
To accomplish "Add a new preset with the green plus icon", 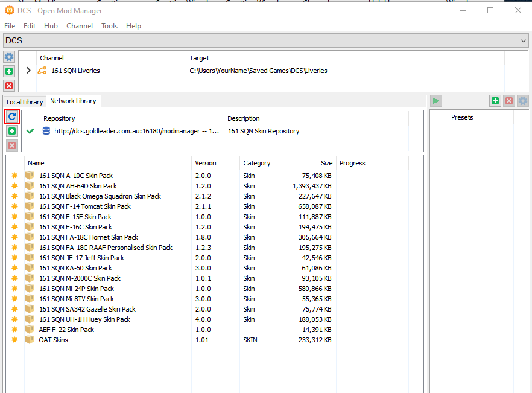I will [x=495, y=101].
